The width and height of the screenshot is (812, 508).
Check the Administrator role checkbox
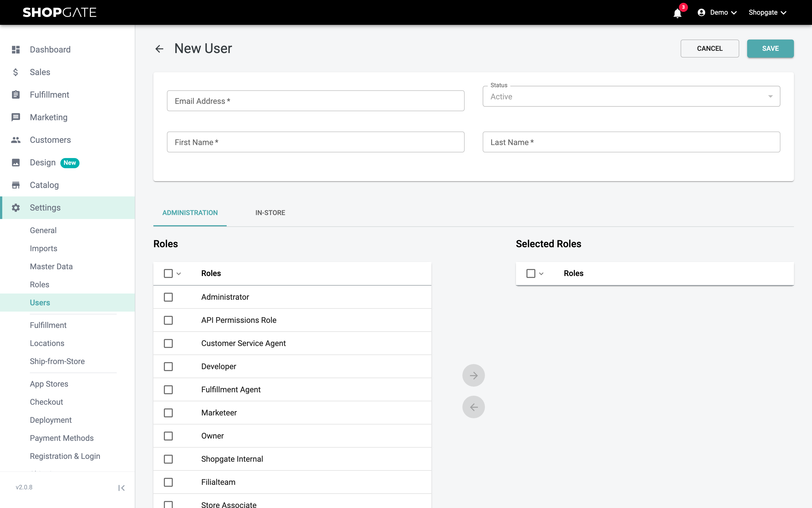coord(168,297)
